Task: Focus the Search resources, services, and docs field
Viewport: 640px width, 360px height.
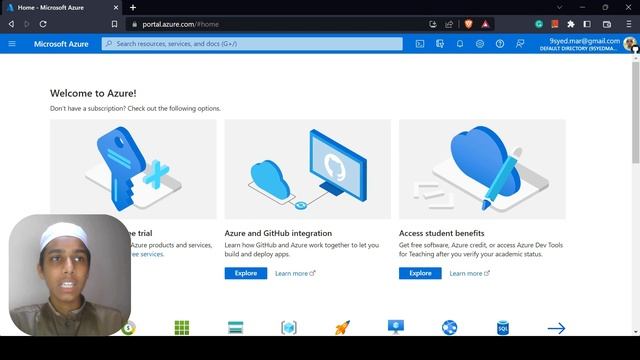Action: coord(252,44)
